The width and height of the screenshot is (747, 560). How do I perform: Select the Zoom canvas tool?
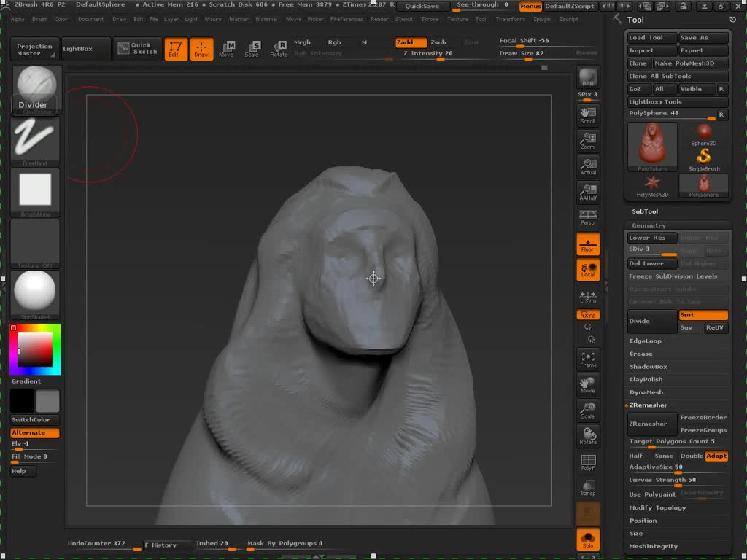click(588, 141)
